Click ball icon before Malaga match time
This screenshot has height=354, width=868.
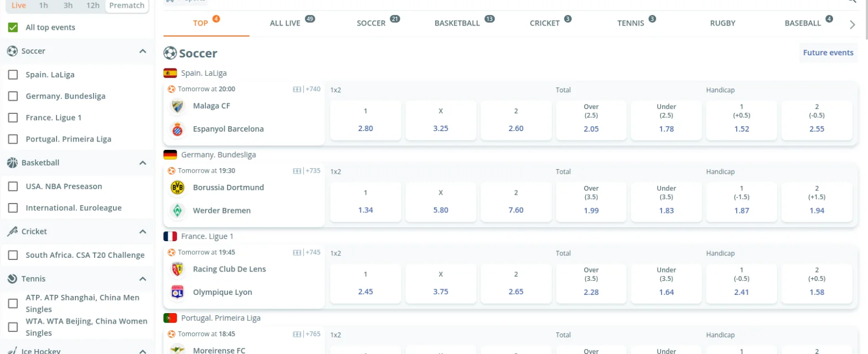pyautogui.click(x=172, y=89)
